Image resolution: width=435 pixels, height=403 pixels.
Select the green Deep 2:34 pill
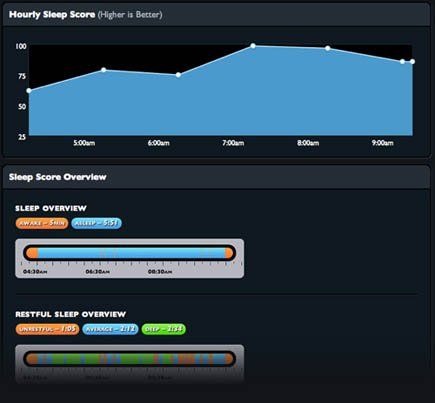coord(164,329)
